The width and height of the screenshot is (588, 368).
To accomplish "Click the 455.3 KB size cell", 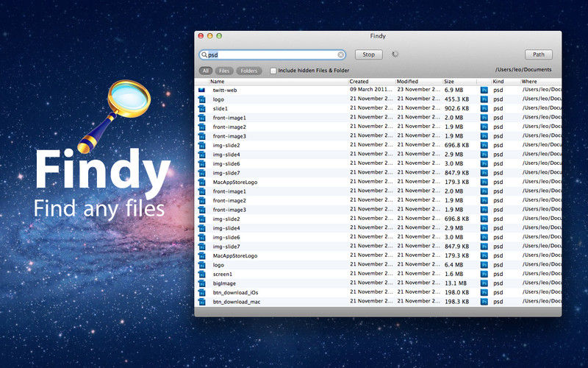I will pyautogui.click(x=456, y=99).
